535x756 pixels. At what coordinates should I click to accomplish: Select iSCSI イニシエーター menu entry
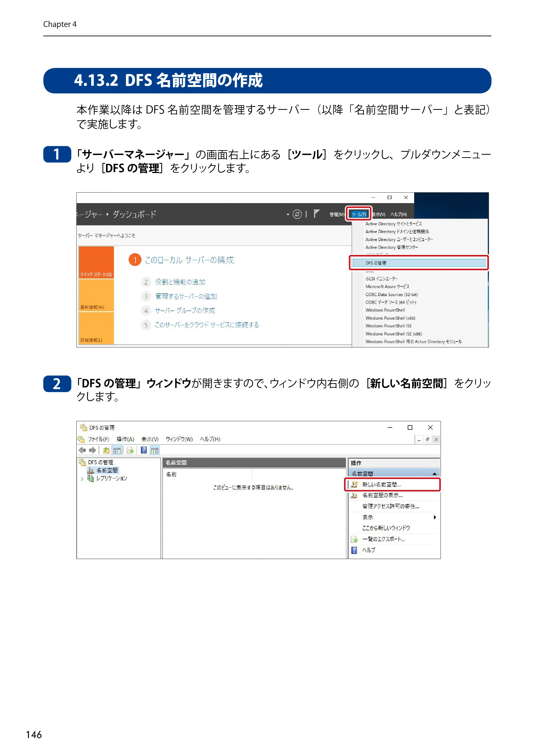[x=382, y=278]
